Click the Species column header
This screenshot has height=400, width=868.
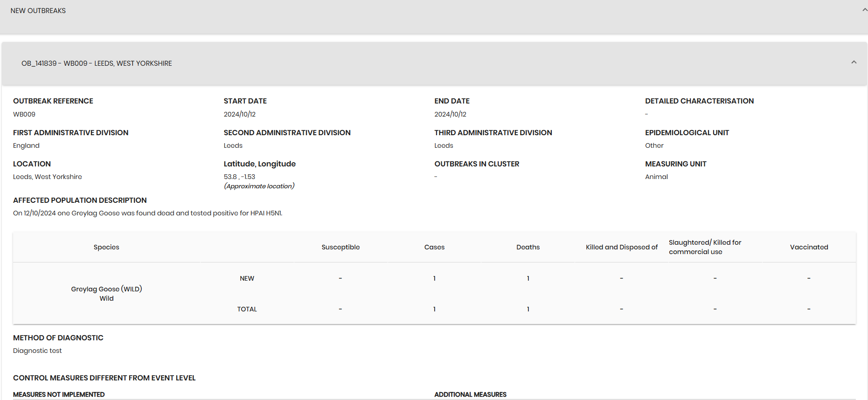106,247
